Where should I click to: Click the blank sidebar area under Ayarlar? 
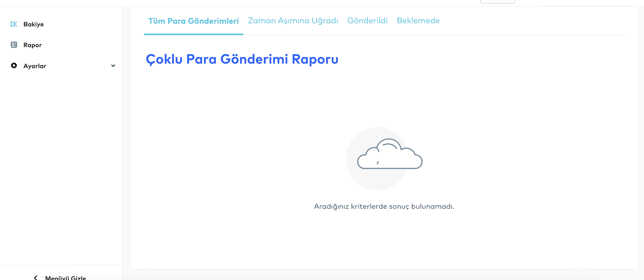pyautogui.click(x=61, y=163)
